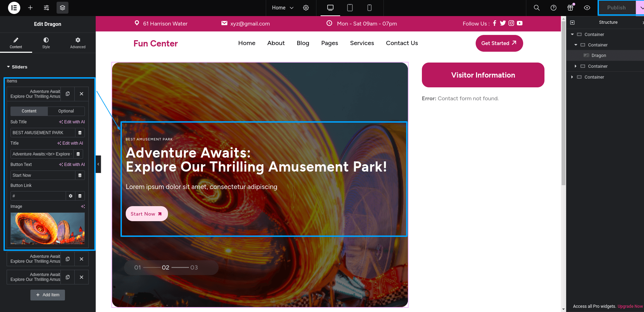The image size is (644, 312).
Task: Preview changes with the eye icon
Action: [x=587, y=8]
